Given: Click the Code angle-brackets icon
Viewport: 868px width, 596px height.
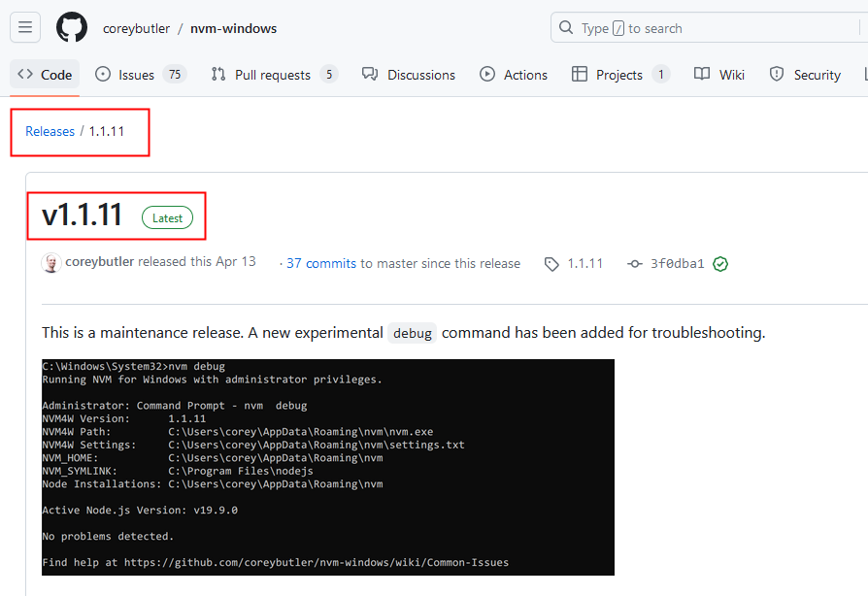Looking at the screenshot, I should [25, 74].
